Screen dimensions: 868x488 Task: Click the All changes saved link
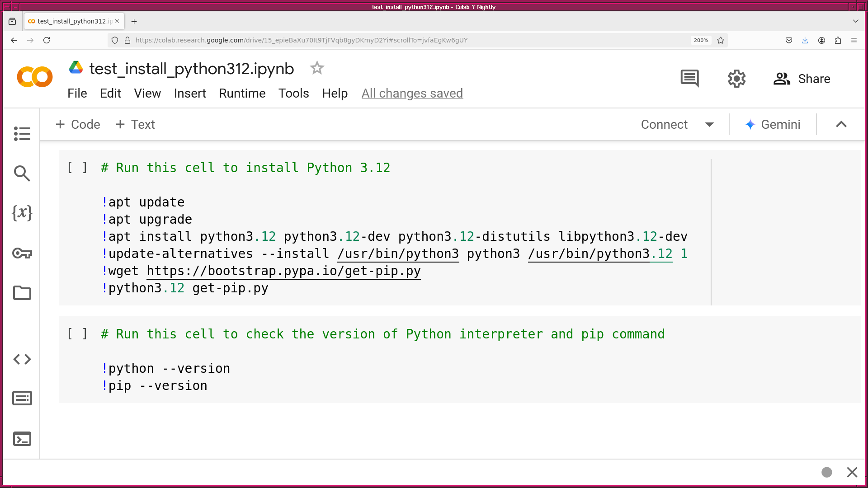(x=412, y=94)
